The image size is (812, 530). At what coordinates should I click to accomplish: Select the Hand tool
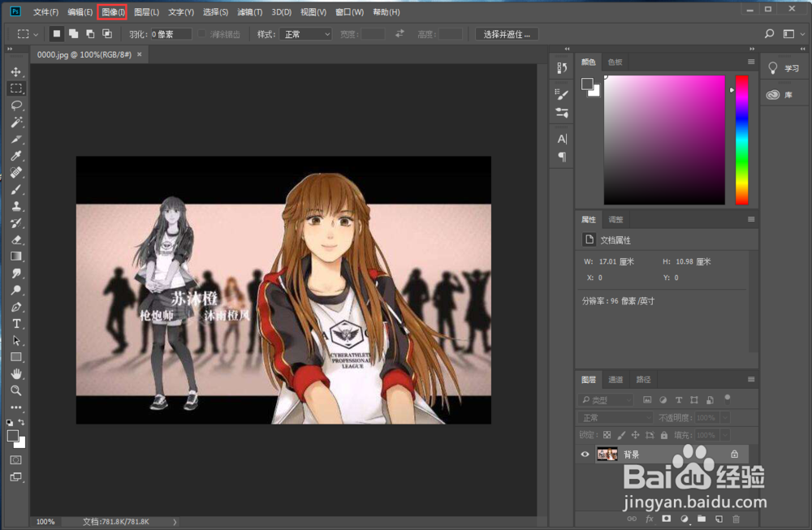click(x=16, y=373)
